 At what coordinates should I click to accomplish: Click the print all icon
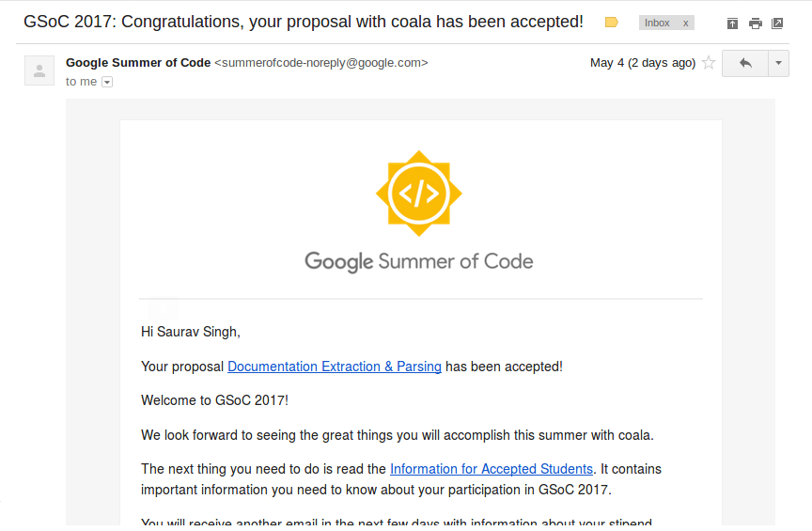(756, 23)
